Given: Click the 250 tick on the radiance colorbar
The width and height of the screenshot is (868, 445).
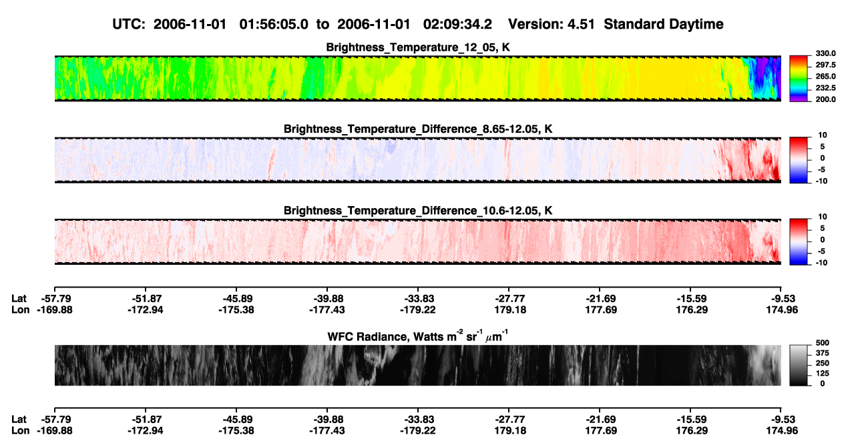Looking at the screenshot, I should (x=822, y=363).
